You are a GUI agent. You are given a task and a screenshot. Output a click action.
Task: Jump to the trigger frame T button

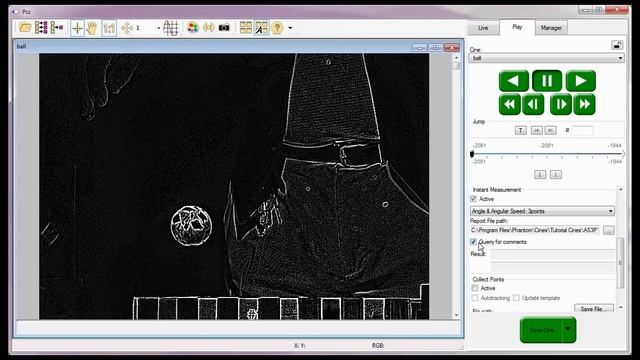[520, 130]
